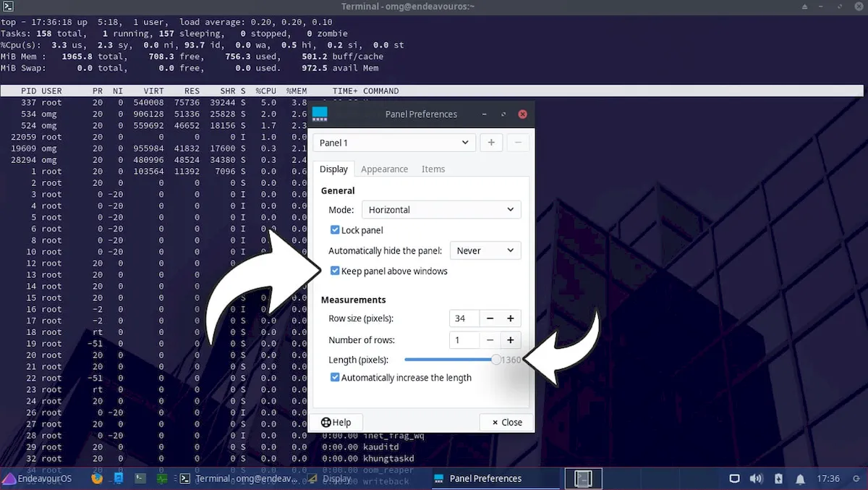Click the display icon in the system tray
The image size is (868, 490).
point(734,478)
